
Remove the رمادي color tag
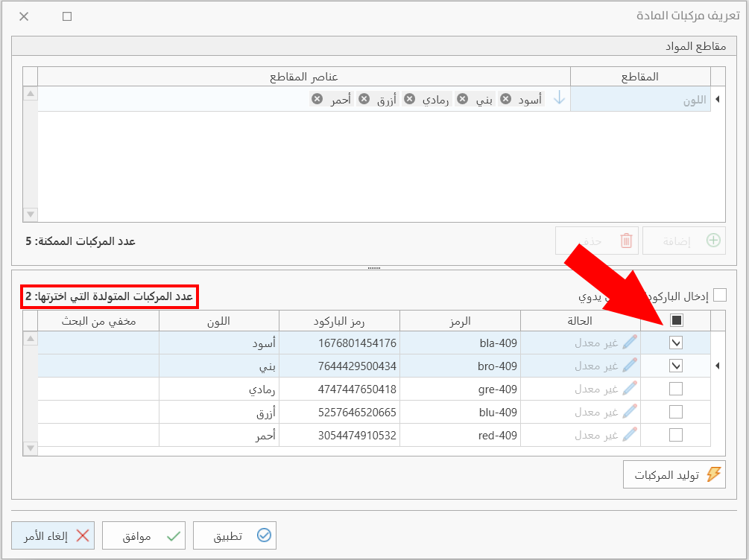tap(409, 99)
